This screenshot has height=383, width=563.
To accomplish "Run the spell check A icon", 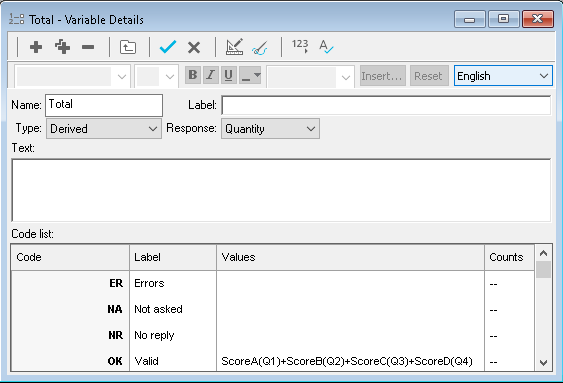I will [x=326, y=47].
